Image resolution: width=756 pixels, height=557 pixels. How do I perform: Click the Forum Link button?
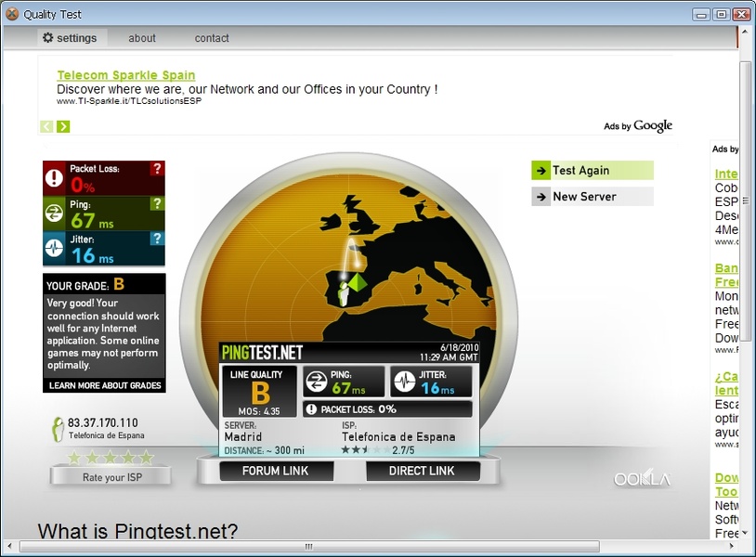click(x=276, y=471)
